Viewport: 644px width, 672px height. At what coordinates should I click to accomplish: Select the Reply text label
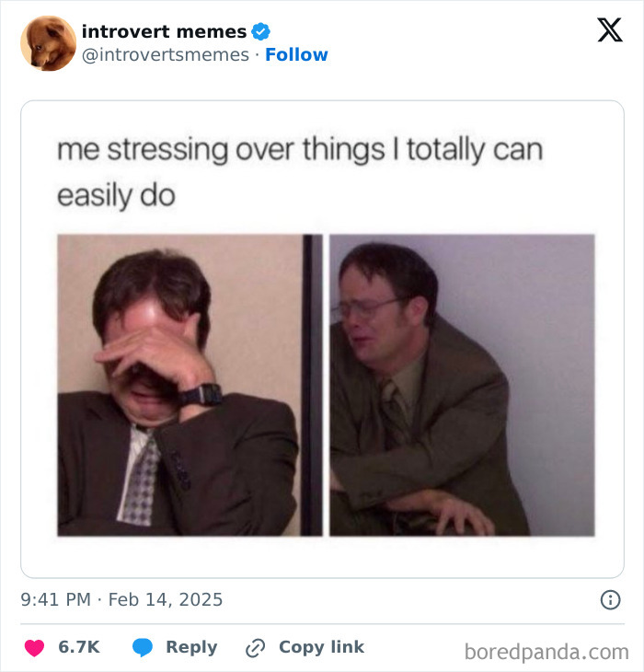click(191, 647)
